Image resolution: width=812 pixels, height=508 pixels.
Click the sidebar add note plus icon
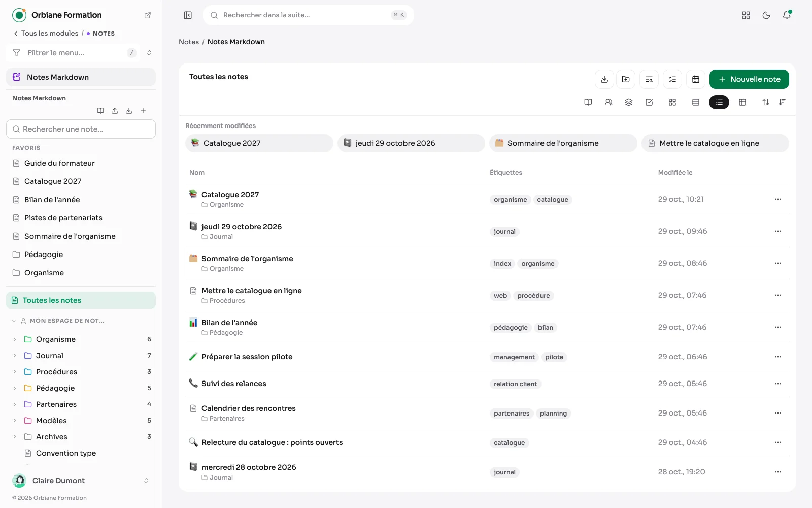pyautogui.click(x=143, y=111)
